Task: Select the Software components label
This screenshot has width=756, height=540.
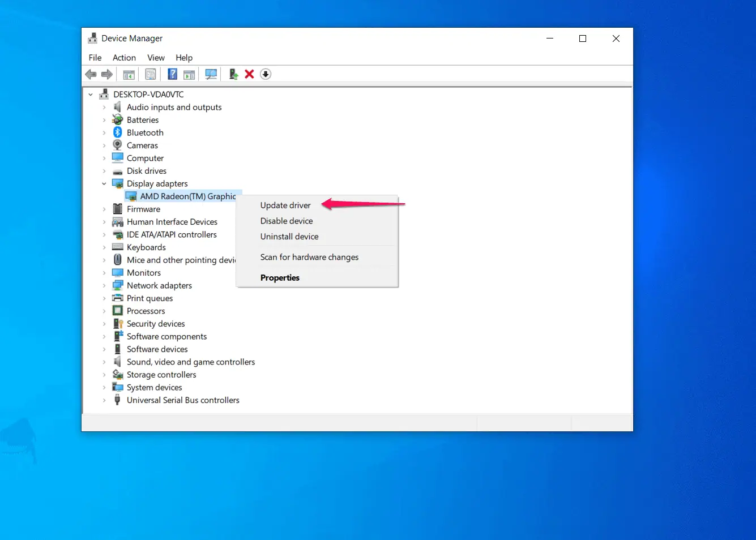Action: [166, 336]
